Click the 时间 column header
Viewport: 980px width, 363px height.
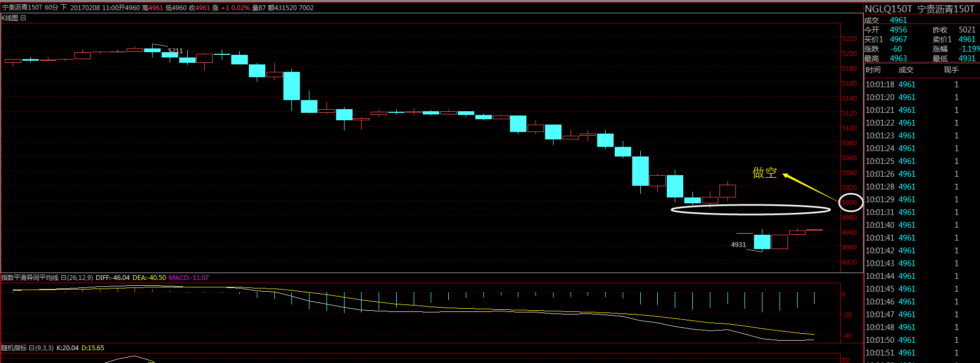click(x=873, y=70)
